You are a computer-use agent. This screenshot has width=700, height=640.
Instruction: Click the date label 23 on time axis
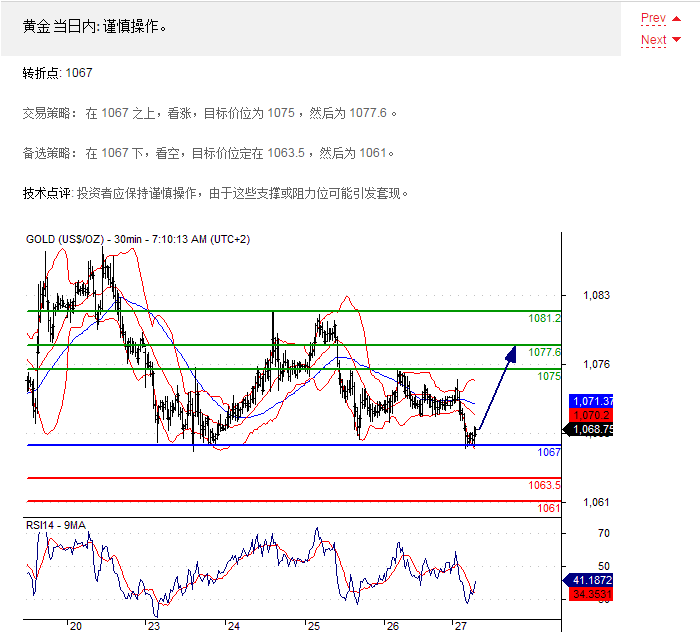pyautogui.click(x=154, y=626)
